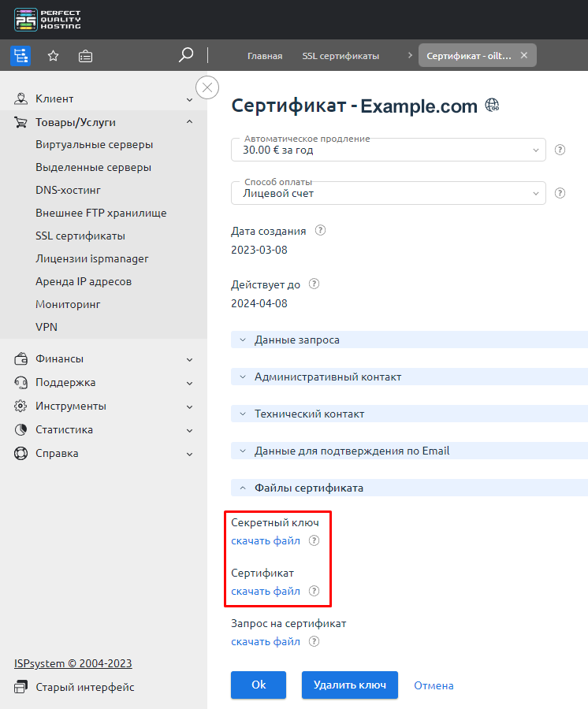Close the Сертификат - oilt... tab

tap(524, 55)
